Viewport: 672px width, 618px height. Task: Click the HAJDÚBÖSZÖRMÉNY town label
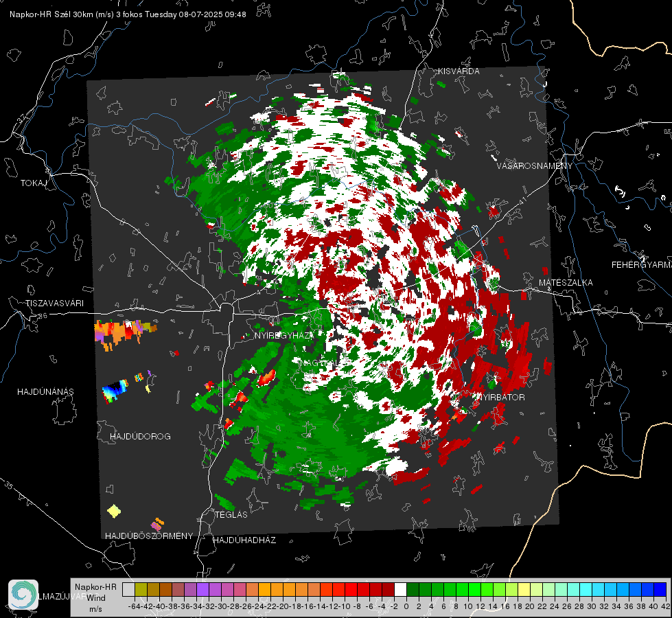[149, 536]
